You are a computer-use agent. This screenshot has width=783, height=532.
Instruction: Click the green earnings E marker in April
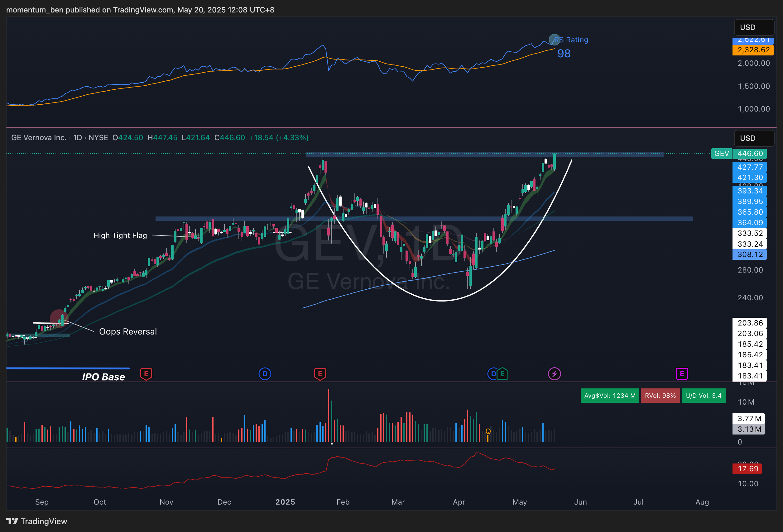point(502,374)
